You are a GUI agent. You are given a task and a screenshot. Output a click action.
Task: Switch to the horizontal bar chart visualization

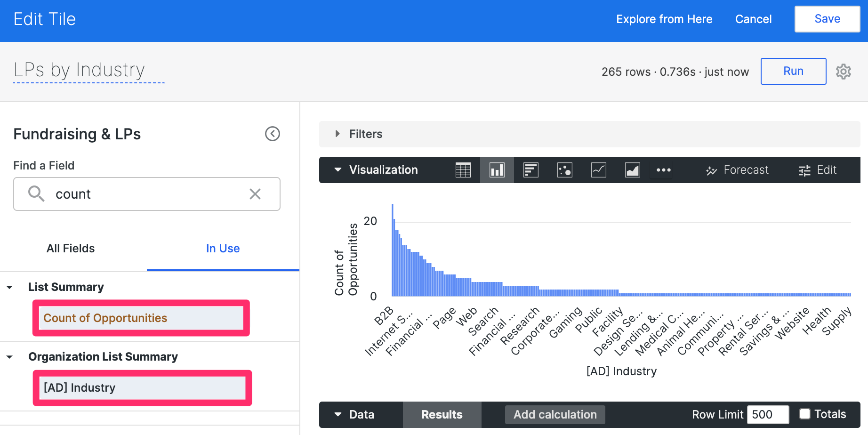pos(531,170)
